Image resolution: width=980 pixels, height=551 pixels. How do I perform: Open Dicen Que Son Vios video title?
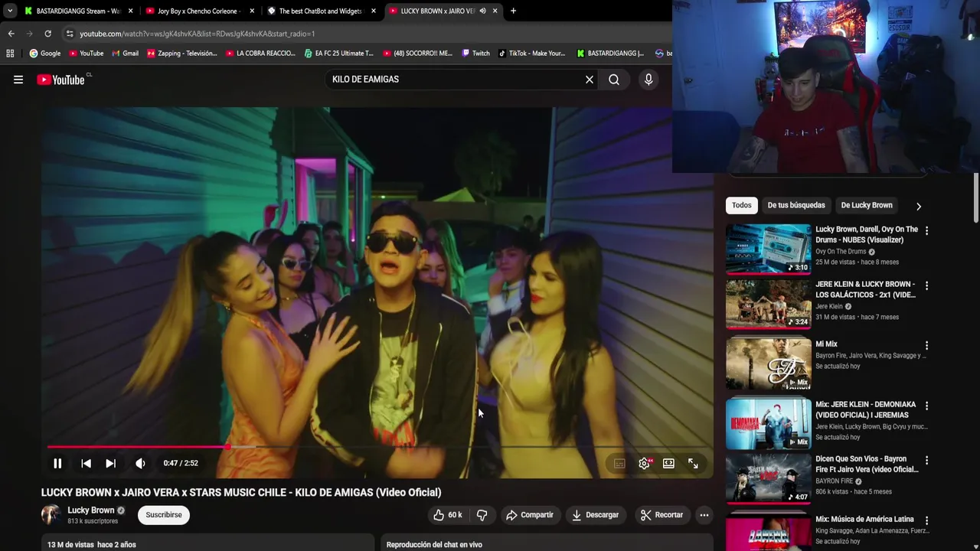click(867, 464)
